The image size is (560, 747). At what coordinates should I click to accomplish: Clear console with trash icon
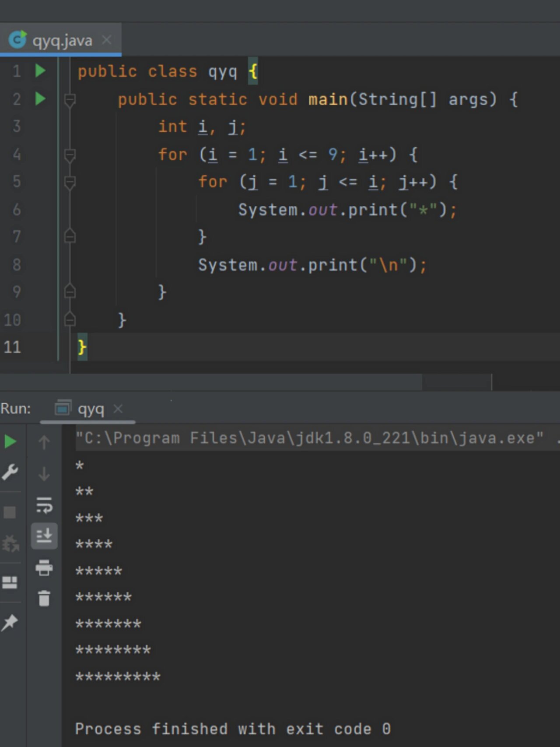[44, 598]
